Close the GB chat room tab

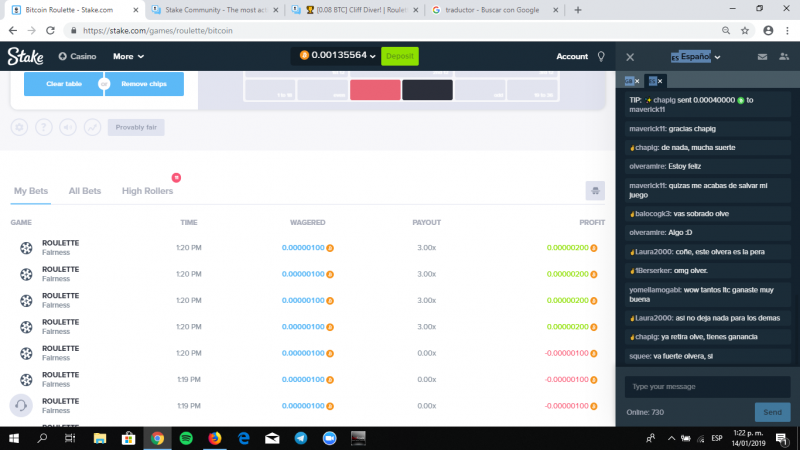tap(637, 81)
